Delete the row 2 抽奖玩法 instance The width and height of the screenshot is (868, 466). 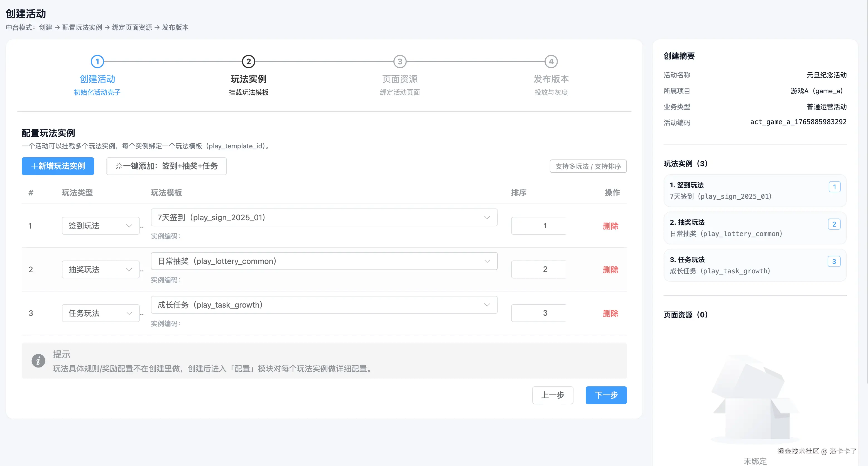coord(610,269)
